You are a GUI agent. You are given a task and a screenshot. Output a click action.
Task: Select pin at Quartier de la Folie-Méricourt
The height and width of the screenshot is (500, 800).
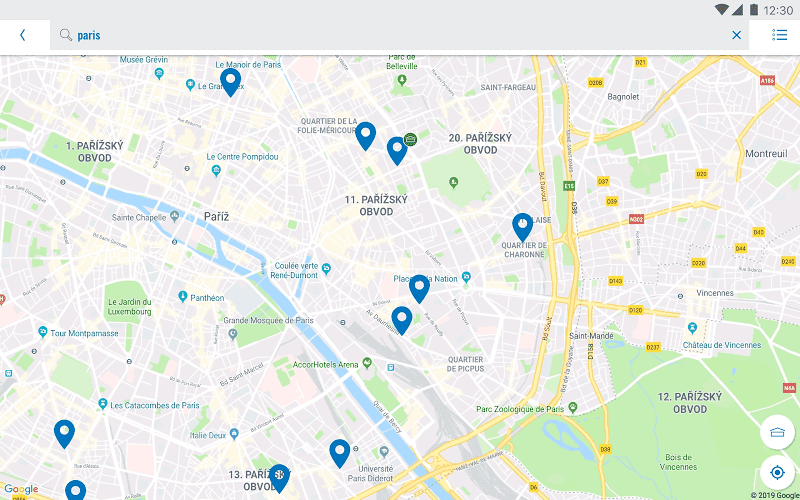click(365, 136)
